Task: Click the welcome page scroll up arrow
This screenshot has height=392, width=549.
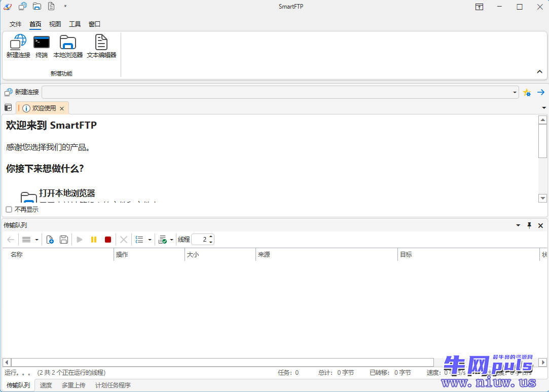Action: click(x=543, y=120)
